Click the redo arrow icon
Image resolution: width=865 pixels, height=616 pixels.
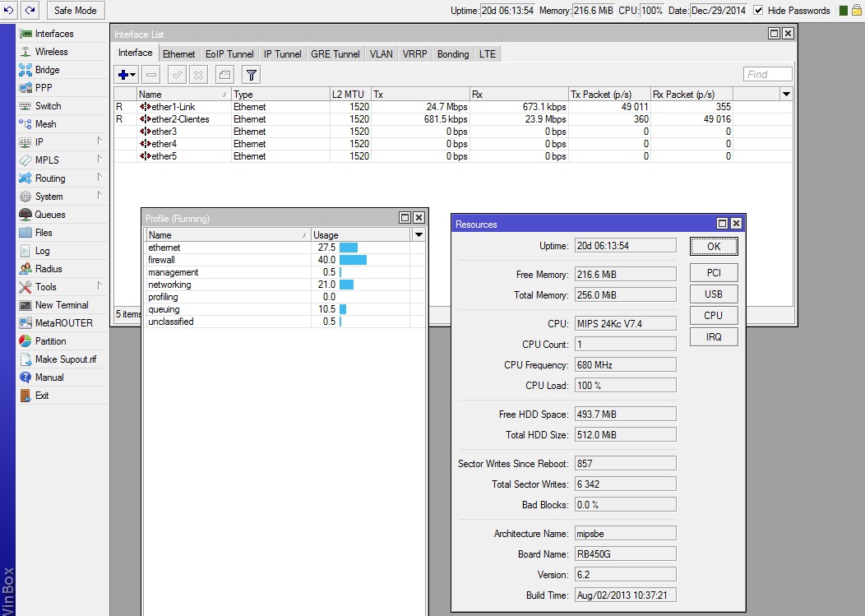[30, 10]
